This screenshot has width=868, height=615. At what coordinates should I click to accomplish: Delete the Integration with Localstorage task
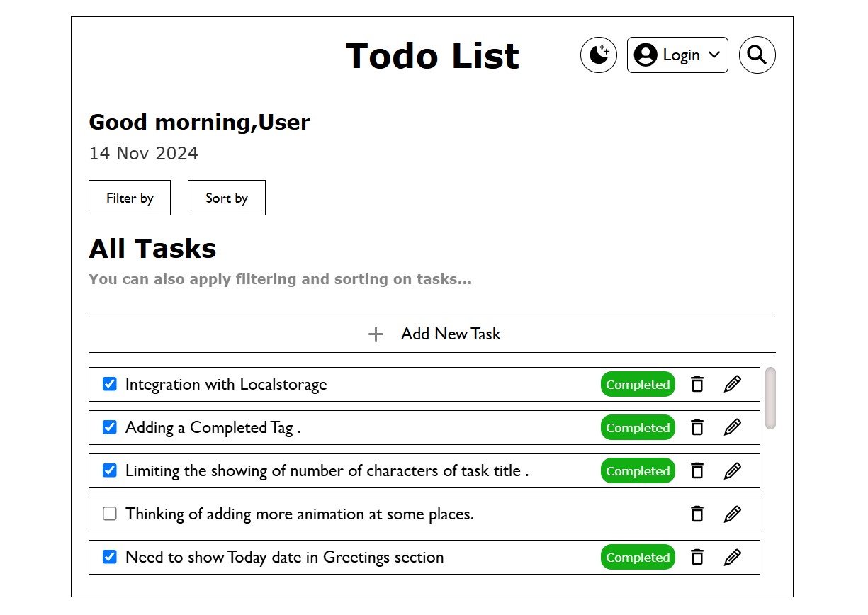(697, 385)
